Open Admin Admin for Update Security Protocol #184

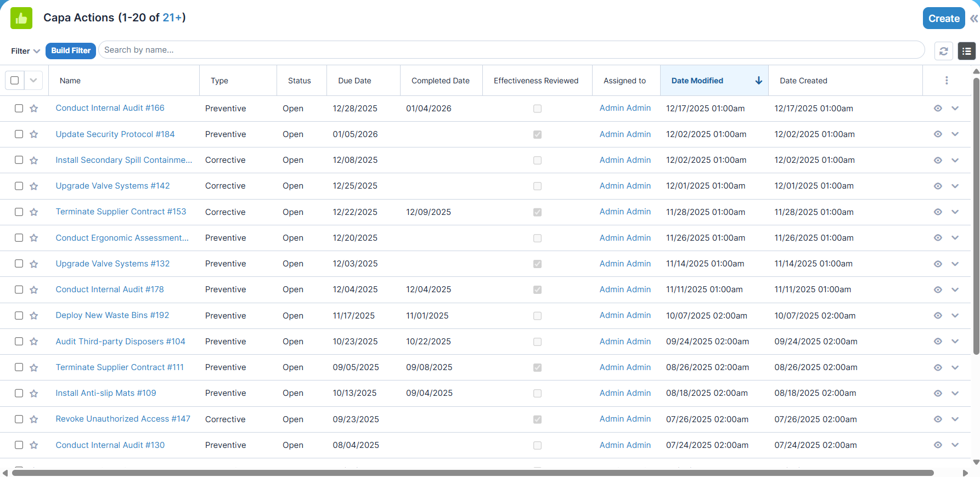click(625, 134)
